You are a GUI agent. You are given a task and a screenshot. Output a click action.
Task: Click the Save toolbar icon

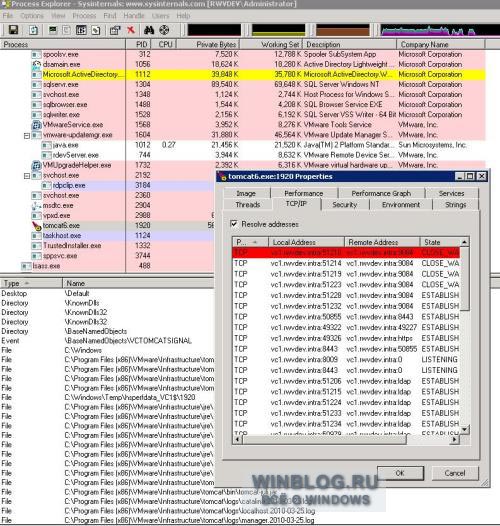[x=13, y=30]
